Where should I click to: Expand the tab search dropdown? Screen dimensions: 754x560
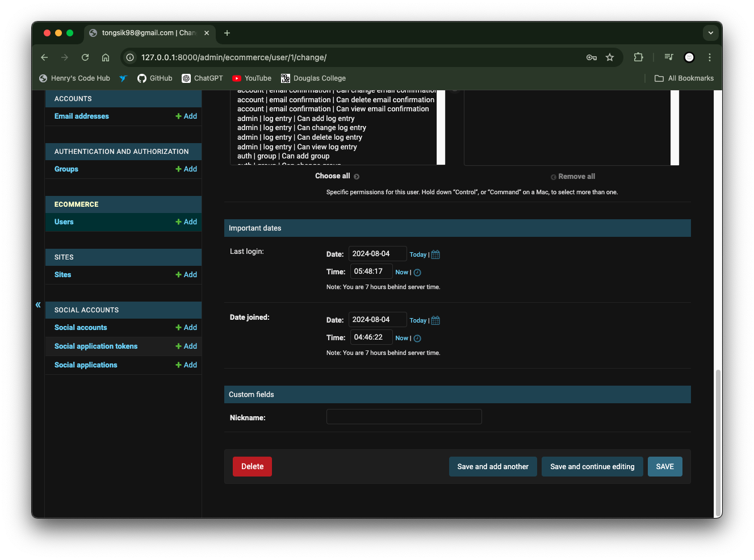pyautogui.click(x=711, y=33)
